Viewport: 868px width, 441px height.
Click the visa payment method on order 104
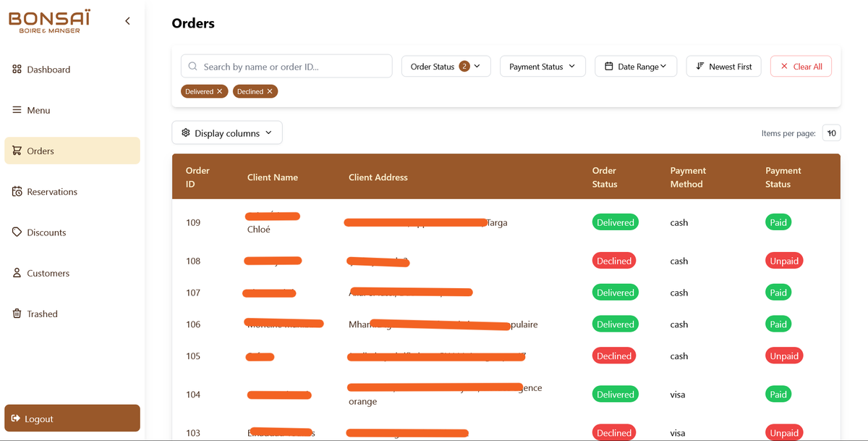pyautogui.click(x=678, y=395)
